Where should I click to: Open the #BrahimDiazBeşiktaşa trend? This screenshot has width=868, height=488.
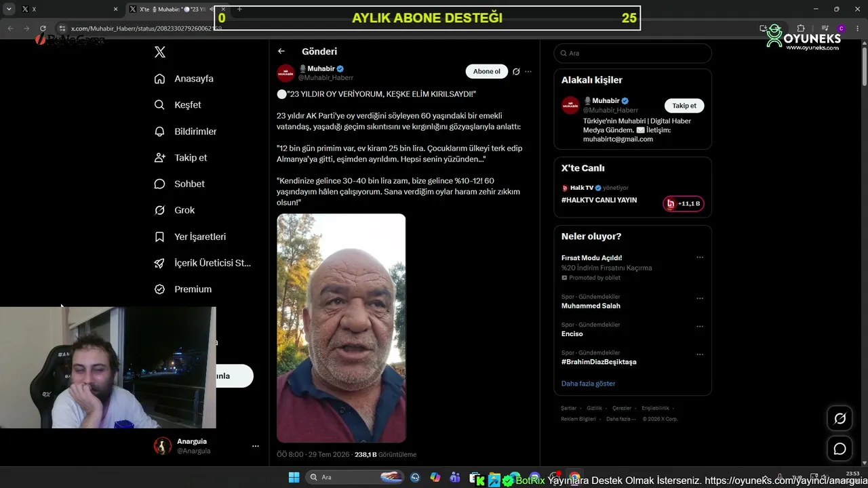(599, 362)
